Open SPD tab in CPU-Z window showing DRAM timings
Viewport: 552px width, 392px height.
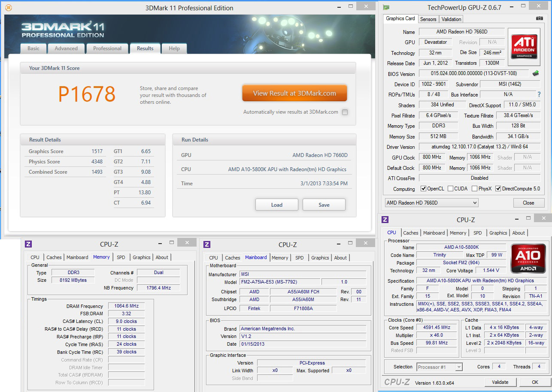121,257
